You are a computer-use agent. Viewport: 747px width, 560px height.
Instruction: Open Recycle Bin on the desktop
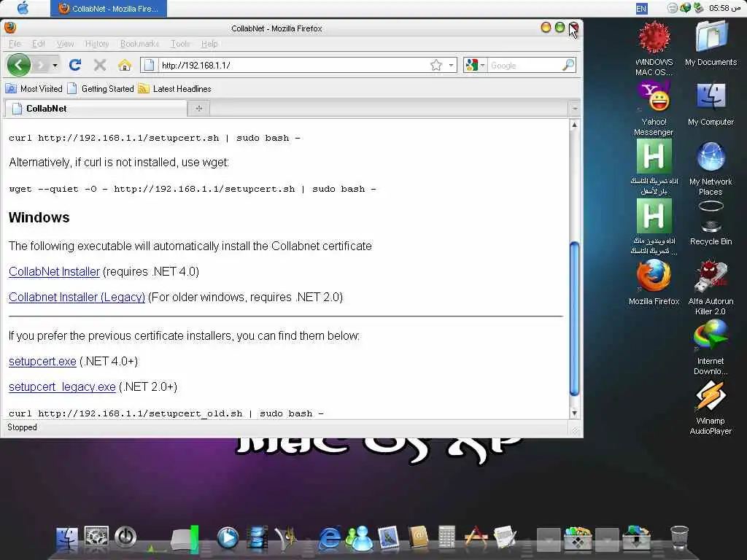coord(711,223)
